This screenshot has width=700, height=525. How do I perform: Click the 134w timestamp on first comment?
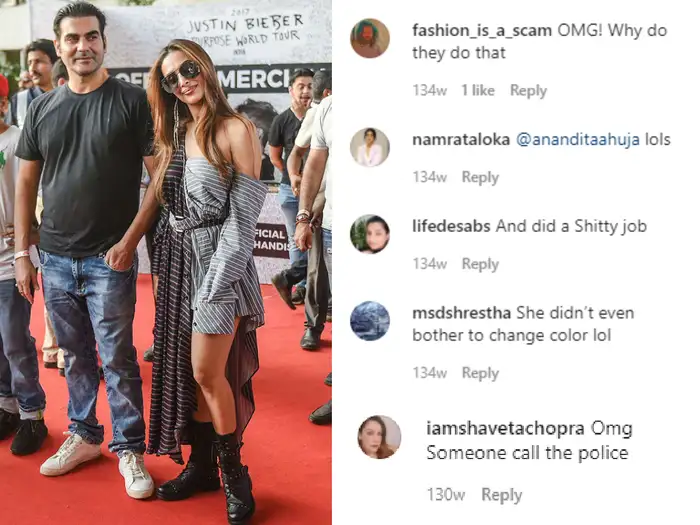pyautogui.click(x=429, y=91)
